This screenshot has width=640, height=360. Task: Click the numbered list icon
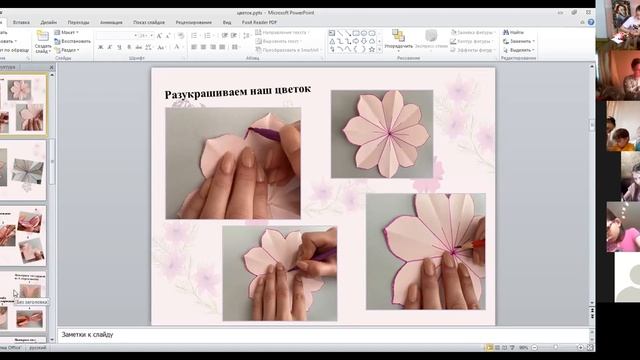click(207, 36)
